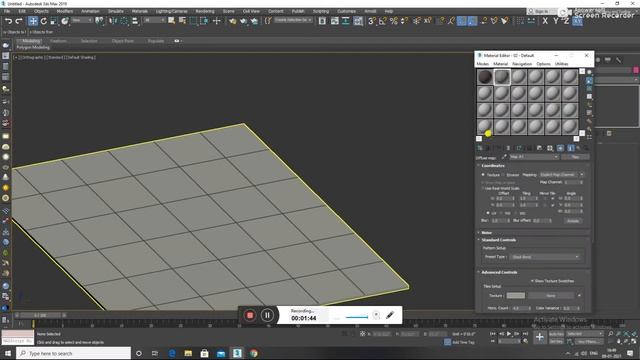Screen dimensions: 640x360
Task: Activate the Select and Rotate tool
Action: (43, 21)
